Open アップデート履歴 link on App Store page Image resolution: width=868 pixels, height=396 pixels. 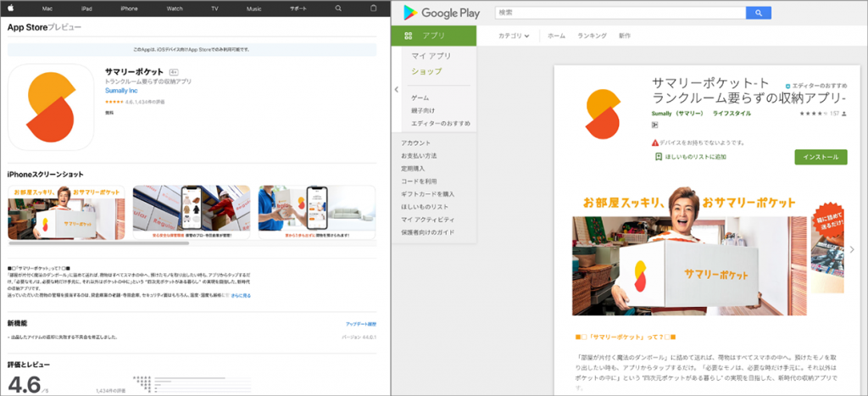point(361,324)
